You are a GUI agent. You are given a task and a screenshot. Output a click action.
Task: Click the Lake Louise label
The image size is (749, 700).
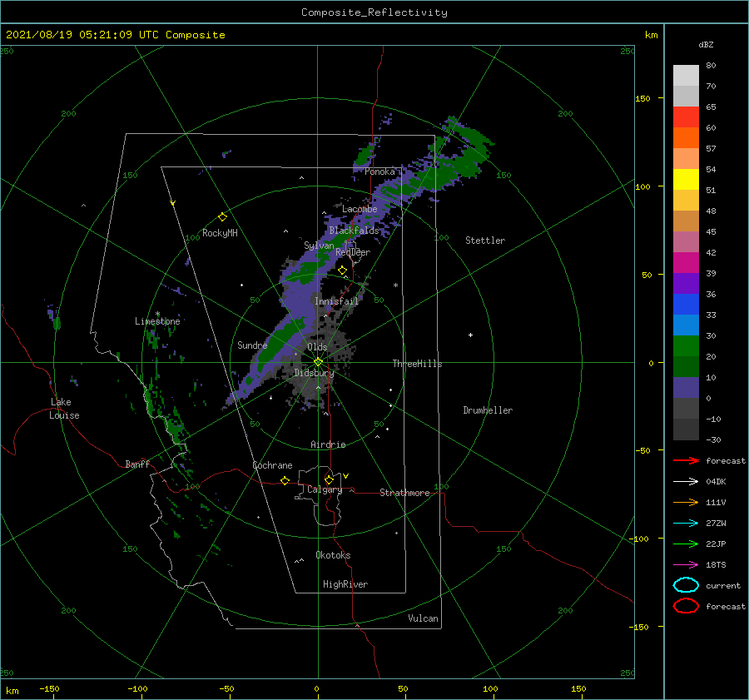(64, 409)
